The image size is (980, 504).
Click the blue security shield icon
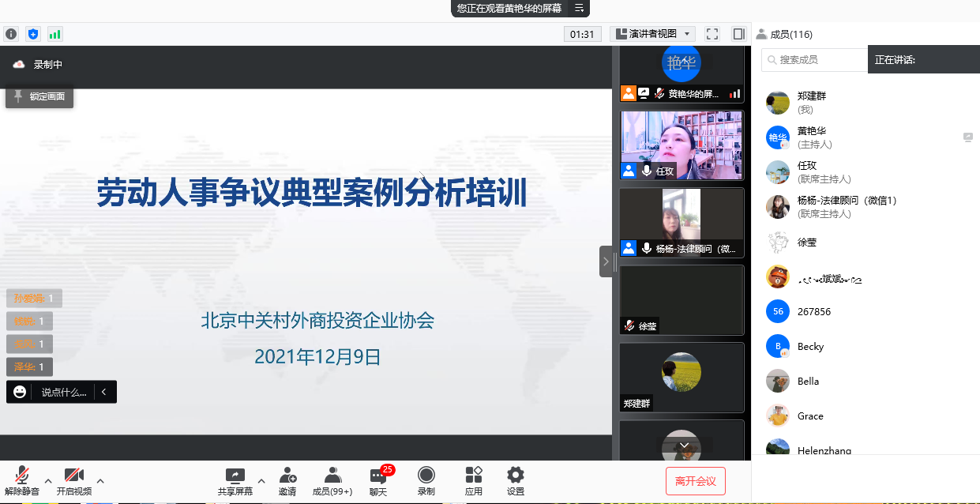(x=32, y=34)
